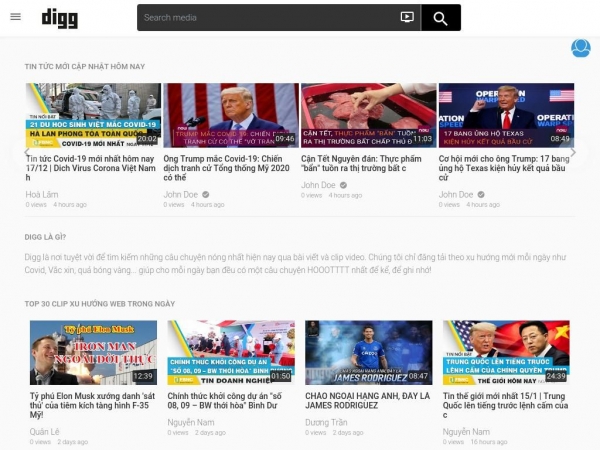Open John Doe under Trump Covid-19 video
The width and height of the screenshot is (600, 450).
coord(181,194)
